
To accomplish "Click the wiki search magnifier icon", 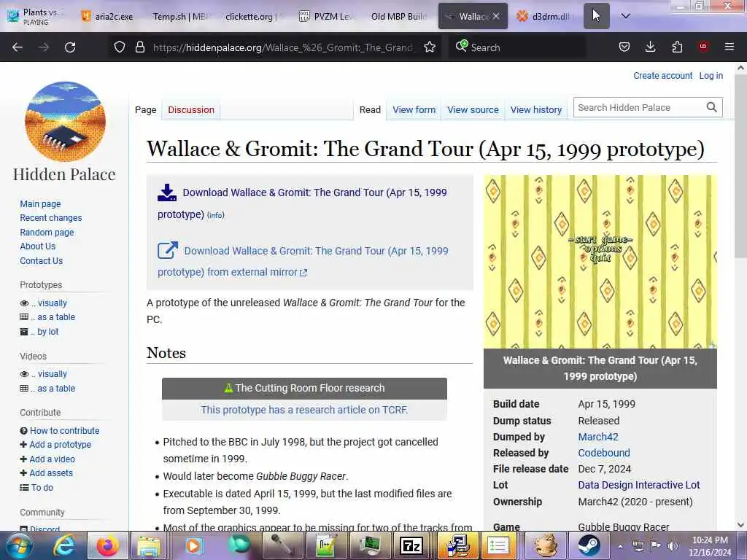I will tap(712, 108).
